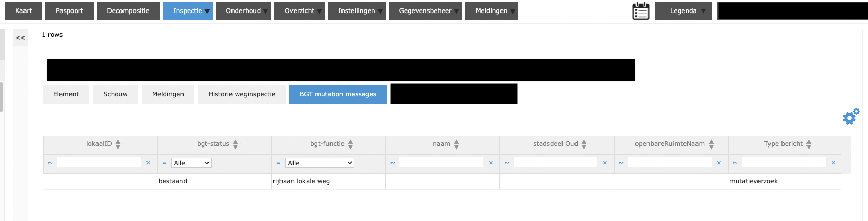The image size is (868, 221).
Task: Open the Paspoort page
Action: tap(69, 11)
